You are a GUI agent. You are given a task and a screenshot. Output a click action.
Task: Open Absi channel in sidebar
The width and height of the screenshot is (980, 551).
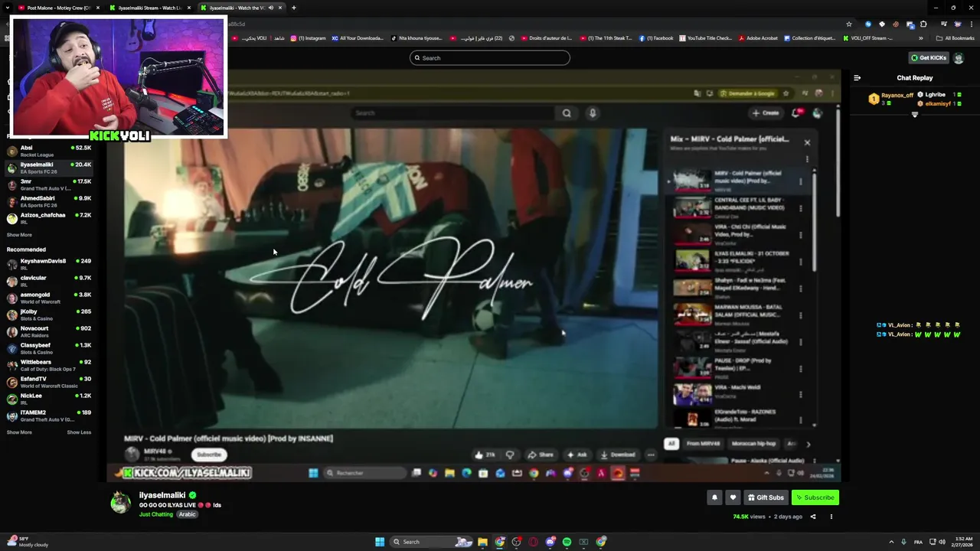49,151
